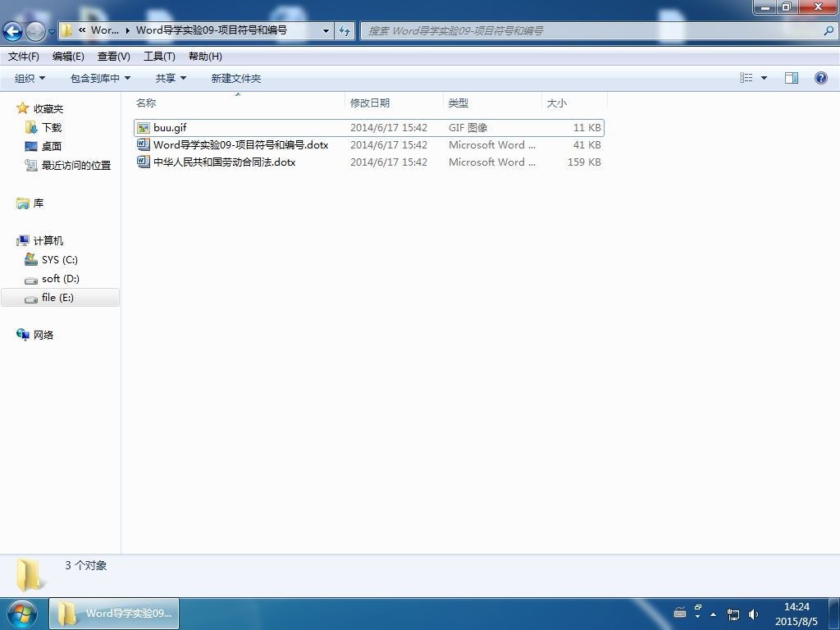Click the Wor... breadcrumb segment
Viewport: 840px width, 630px height.
coord(105,30)
